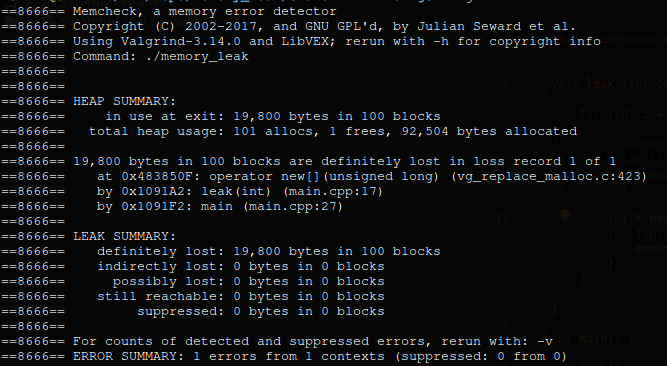Click the total heap usage line
Image resolution: width=667 pixels, height=366 pixels.
pyautogui.click(x=333, y=132)
